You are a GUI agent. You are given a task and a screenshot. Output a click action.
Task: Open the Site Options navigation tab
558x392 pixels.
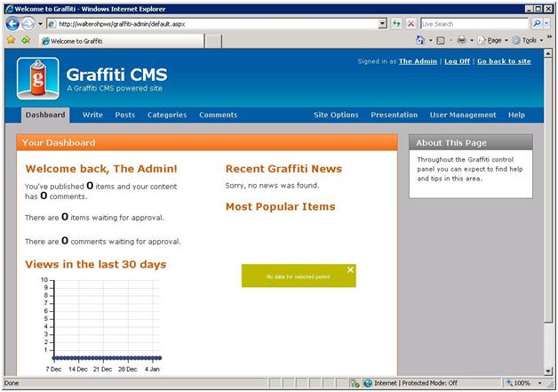click(x=336, y=115)
